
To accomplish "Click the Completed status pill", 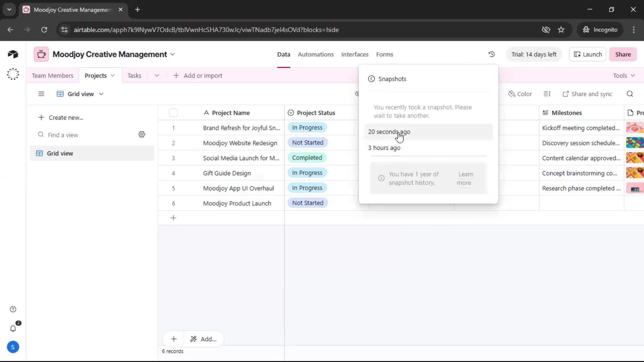I will pos(307,158).
